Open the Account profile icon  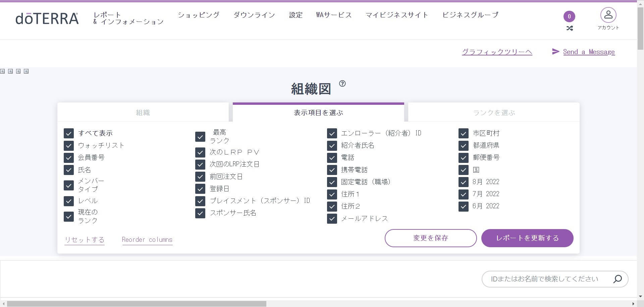608,15
